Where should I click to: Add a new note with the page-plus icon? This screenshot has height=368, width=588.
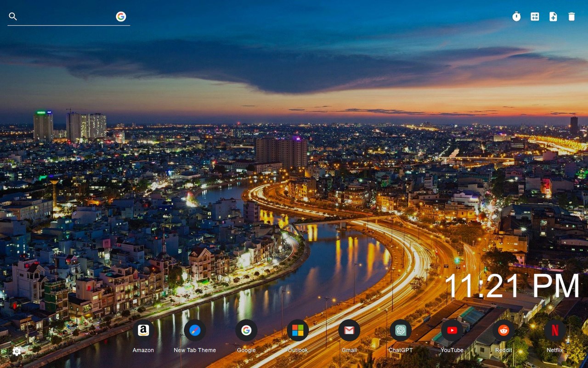[x=553, y=17]
